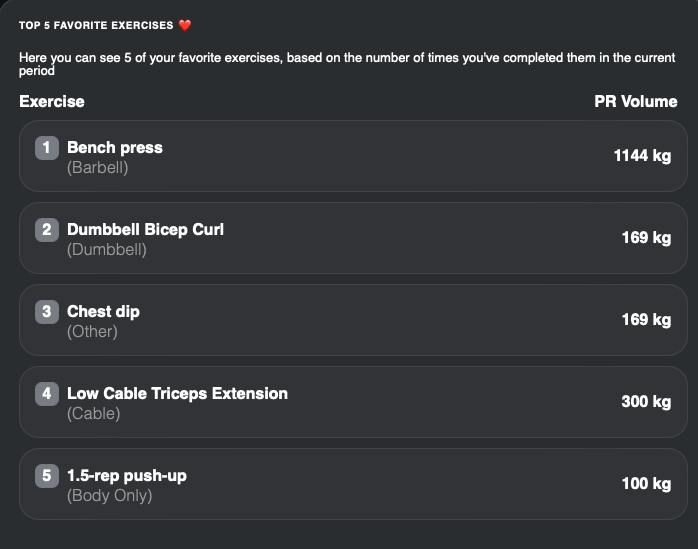Image resolution: width=698 pixels, height=549 pixels.
Task: Open the 1.5-rep push-up row
Action: point(350,484)
